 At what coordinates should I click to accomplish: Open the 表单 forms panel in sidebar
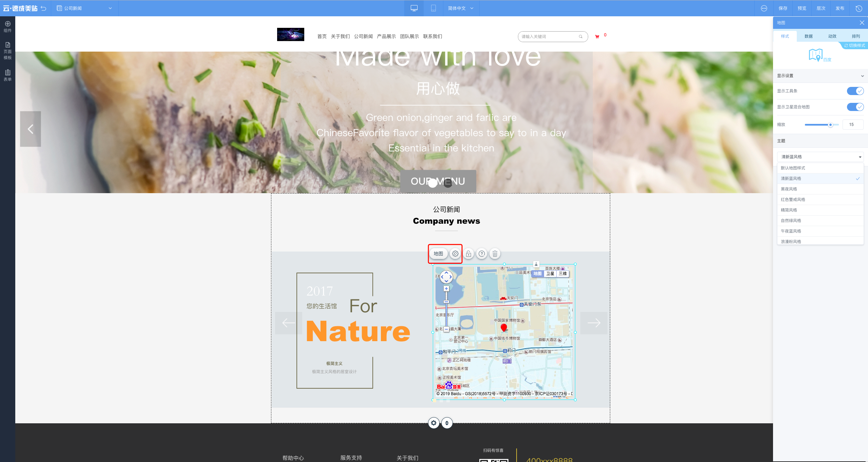click(7, 75)
